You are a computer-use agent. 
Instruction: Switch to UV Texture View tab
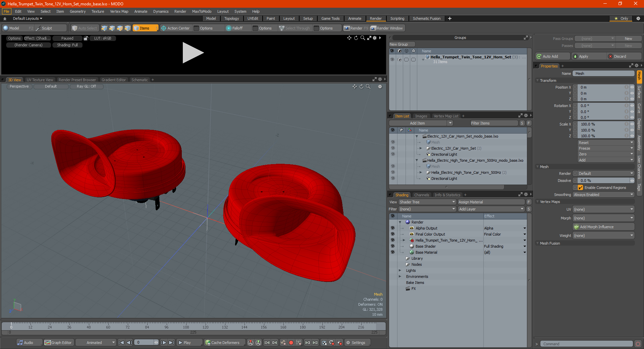[40, 80]
